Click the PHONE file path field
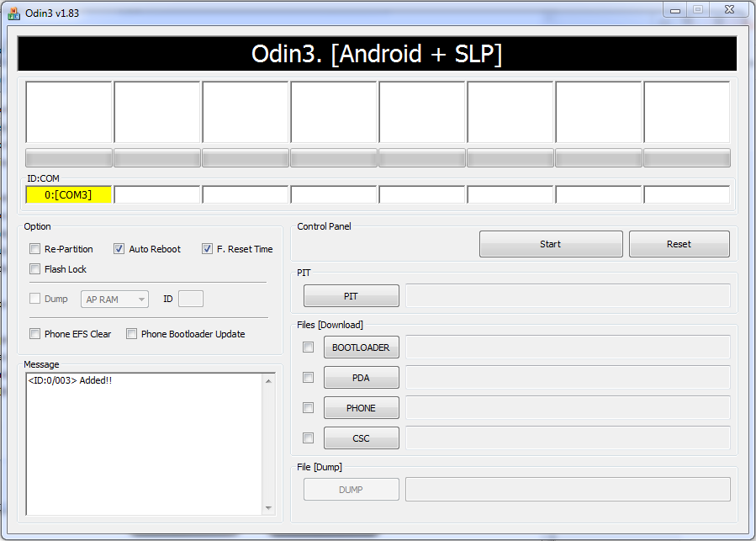Image resolution: width=756 pixels, height=541 pixels. click(x=568, y=408)
